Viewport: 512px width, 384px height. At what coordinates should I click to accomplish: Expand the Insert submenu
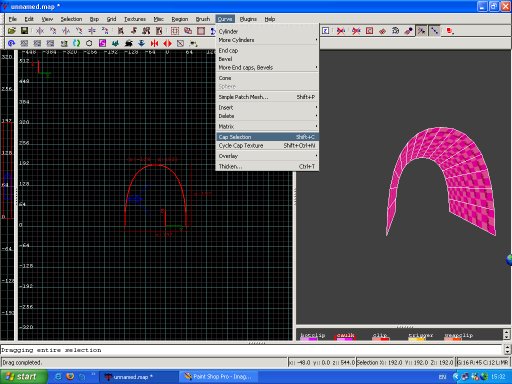pos(267,108)
